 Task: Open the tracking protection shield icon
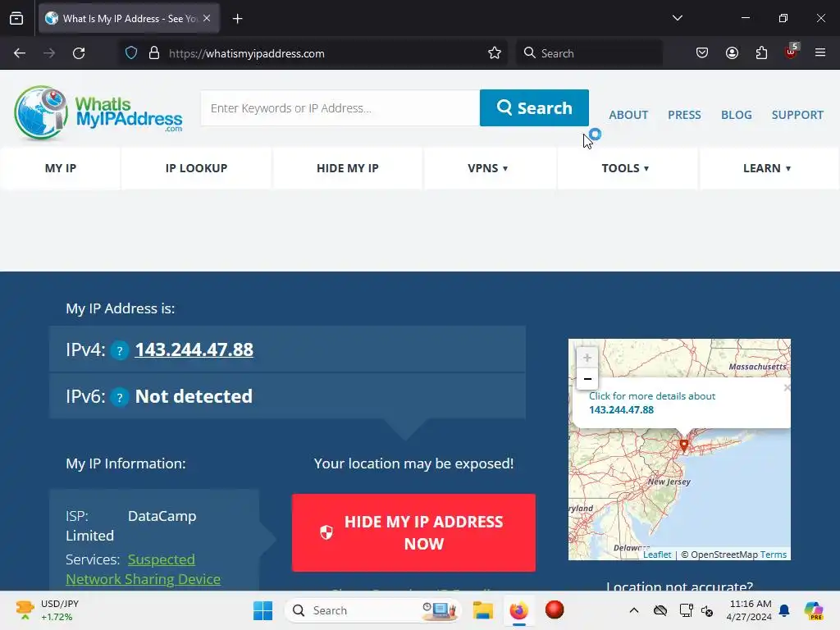point(131,53)
